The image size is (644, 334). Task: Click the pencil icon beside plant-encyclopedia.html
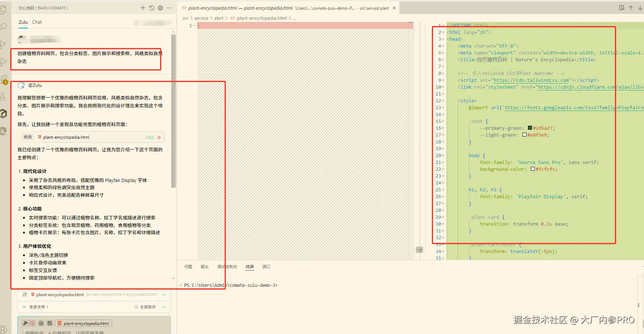click(25, 294)
